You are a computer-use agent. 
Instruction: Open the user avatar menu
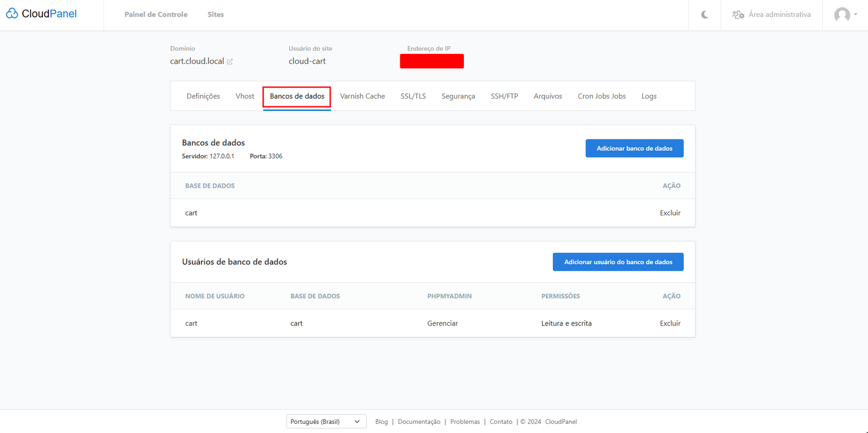click(x=845, y=15)
